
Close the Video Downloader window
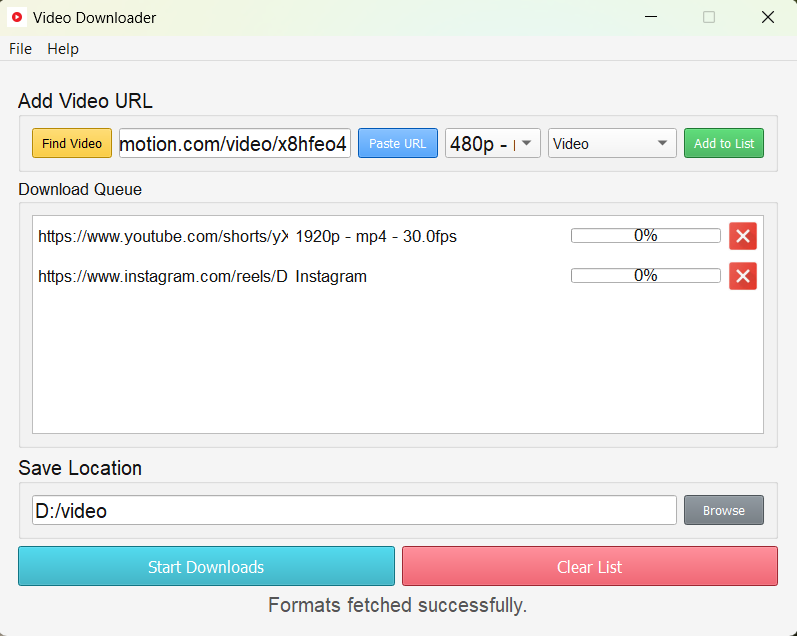(767, 17)
